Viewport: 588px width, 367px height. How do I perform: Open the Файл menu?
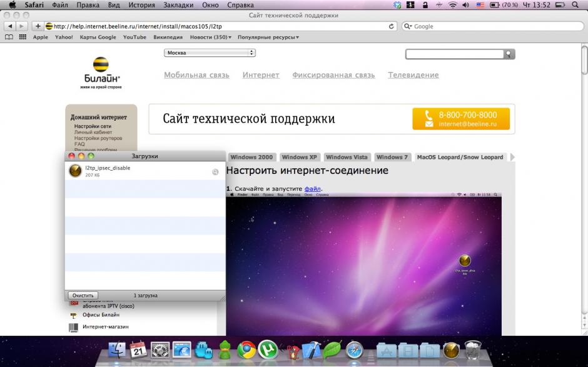click(60, 5)
